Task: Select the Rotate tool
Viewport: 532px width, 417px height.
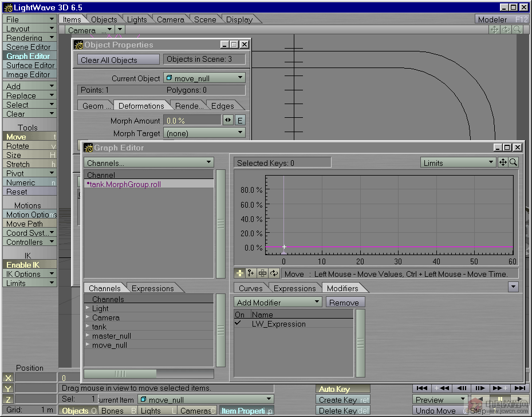Action: pos(30,146)
